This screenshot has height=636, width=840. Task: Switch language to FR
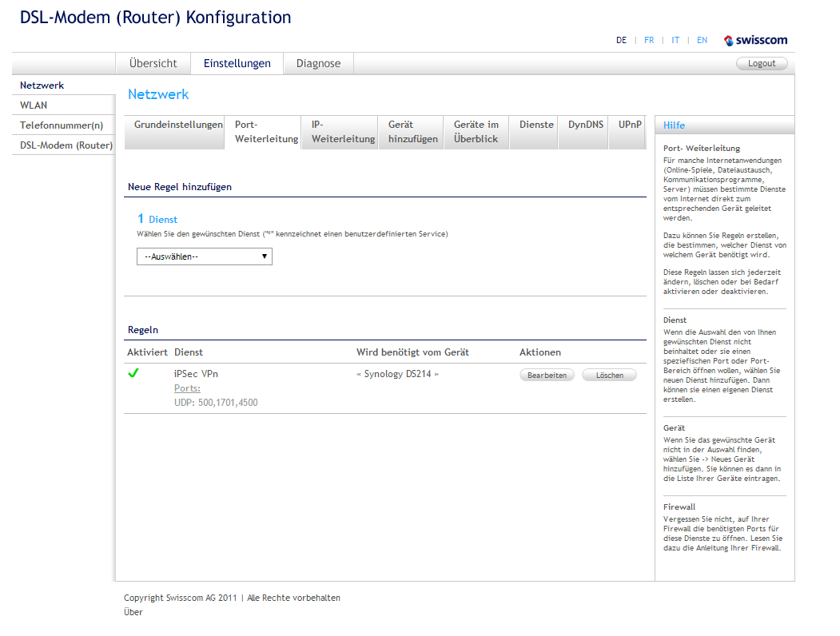649,40
